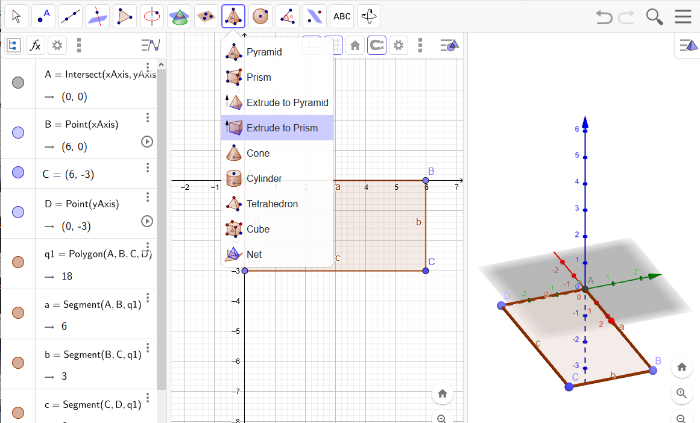
Task: Select the Polygon tool
Action: [125, 17]
